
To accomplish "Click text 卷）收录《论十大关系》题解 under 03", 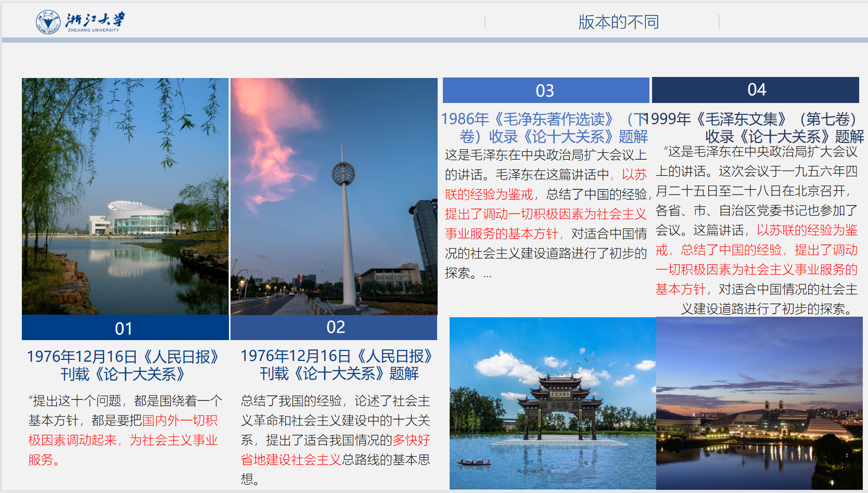I will (554, 137).
